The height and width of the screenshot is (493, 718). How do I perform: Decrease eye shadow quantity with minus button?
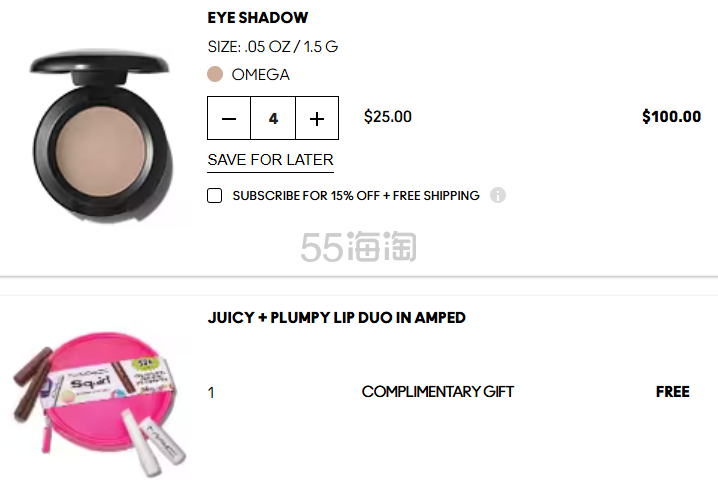click(x=229, y=118)
